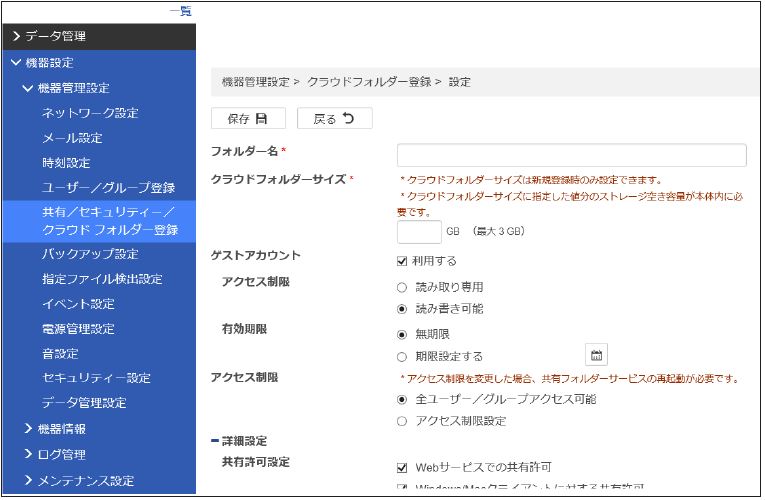Toggle the Webサービスでの共有許可 checkbox

[x=402, y=468]
